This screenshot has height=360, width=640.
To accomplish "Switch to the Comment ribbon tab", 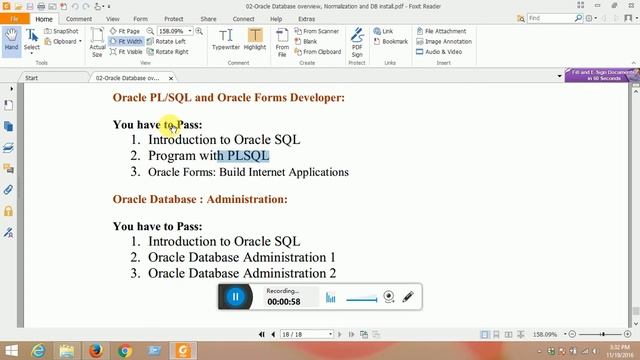I will coord(79,19).
